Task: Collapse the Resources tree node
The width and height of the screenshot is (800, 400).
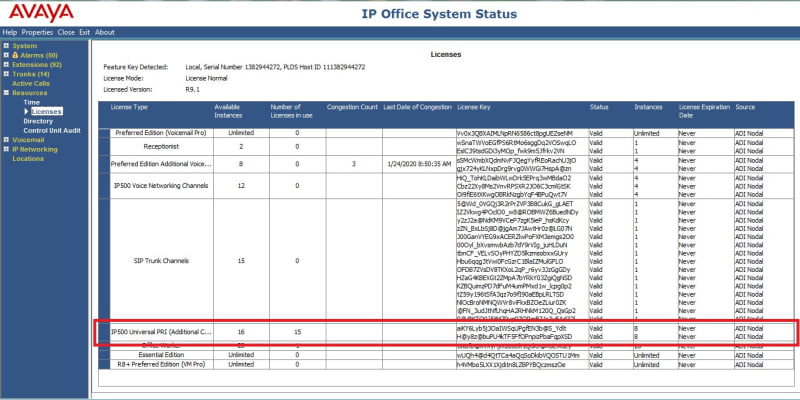Action: [x=6, y=93]
